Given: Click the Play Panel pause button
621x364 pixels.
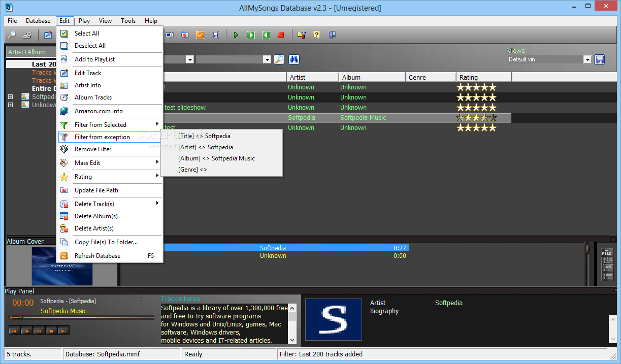Looking at the screenshot, I should (x=39, y=330).
